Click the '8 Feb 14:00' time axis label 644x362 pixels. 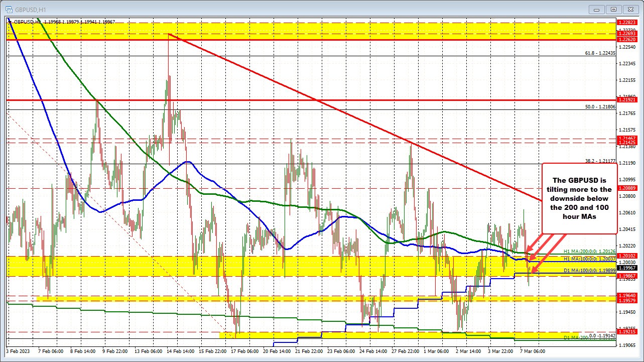(x=83, y=351)
